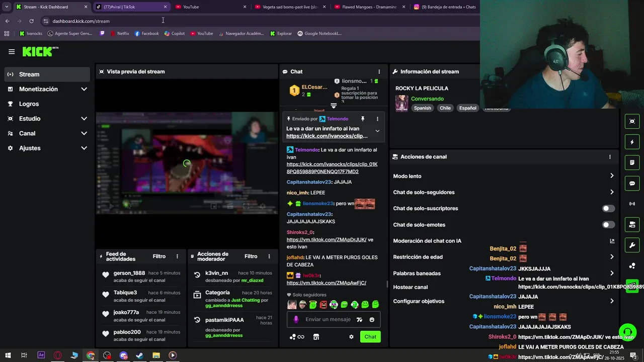Viewport: 644px width, 362px height.
Task: Click the purple microphone icon in chat input
Action: pyautogui.click(x=296, y=319)
